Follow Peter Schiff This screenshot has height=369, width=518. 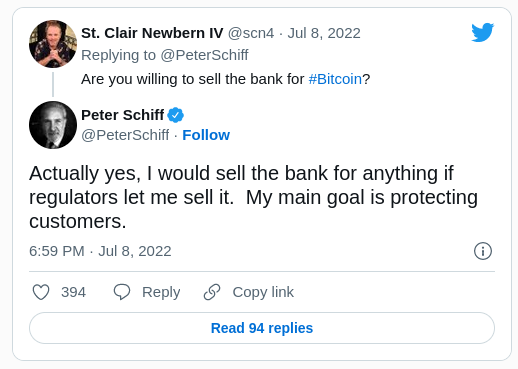[x=206, y=135]
